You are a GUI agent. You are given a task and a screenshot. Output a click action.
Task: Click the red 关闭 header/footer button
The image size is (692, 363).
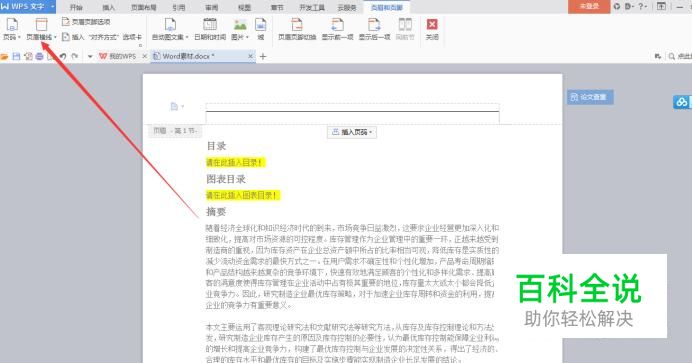432,25
